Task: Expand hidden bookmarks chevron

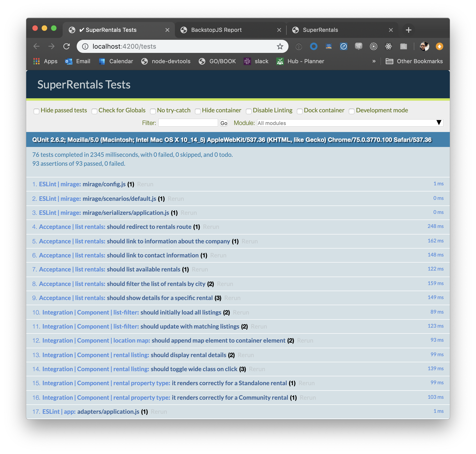Action: [374, 61]
